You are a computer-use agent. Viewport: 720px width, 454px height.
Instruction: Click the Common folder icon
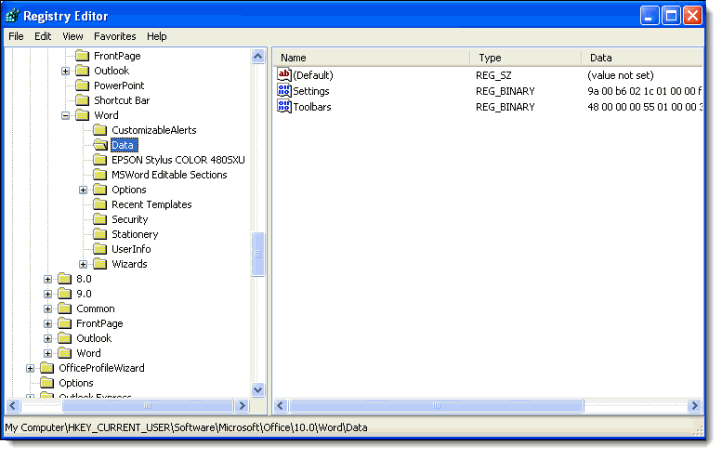pyautogui.click(x=65, y=308)
